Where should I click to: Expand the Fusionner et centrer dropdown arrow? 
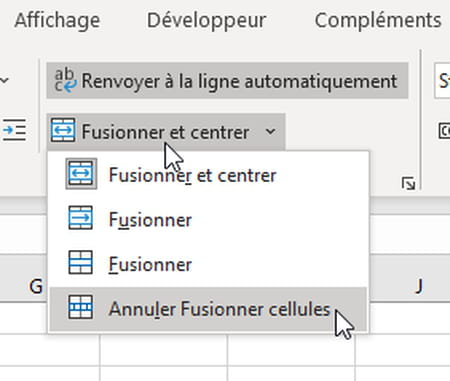[271, 132]
